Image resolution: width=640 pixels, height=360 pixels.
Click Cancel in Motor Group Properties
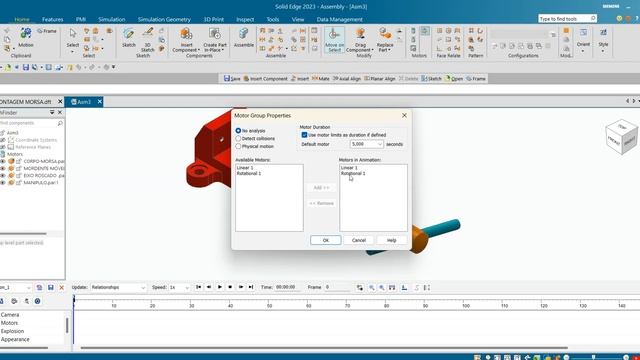tap(359, 240)
